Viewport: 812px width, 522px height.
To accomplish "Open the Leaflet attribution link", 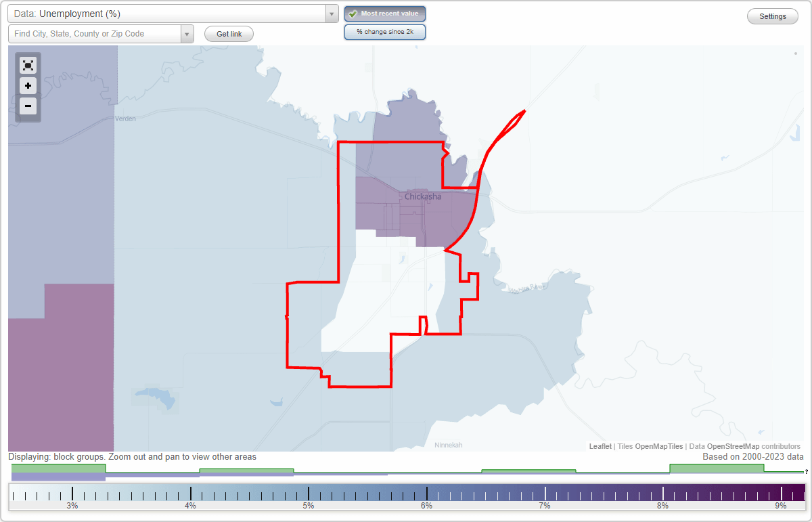I will (600, 446).
